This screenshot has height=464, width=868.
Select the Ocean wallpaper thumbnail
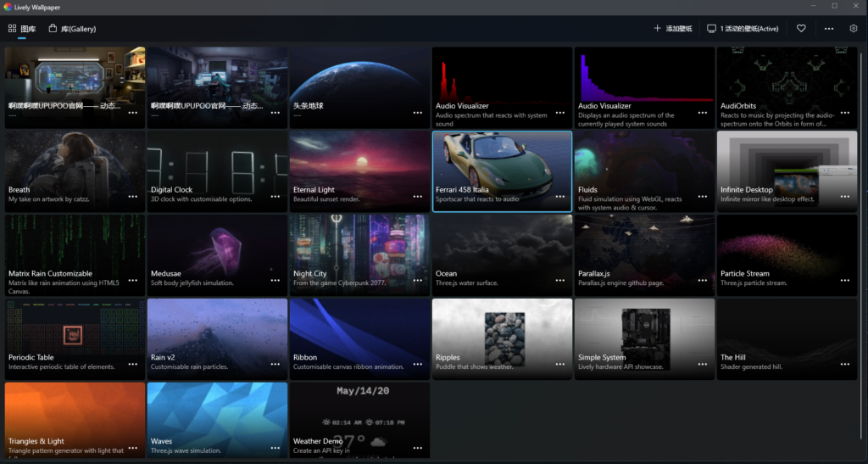click(x=502, y=255)
